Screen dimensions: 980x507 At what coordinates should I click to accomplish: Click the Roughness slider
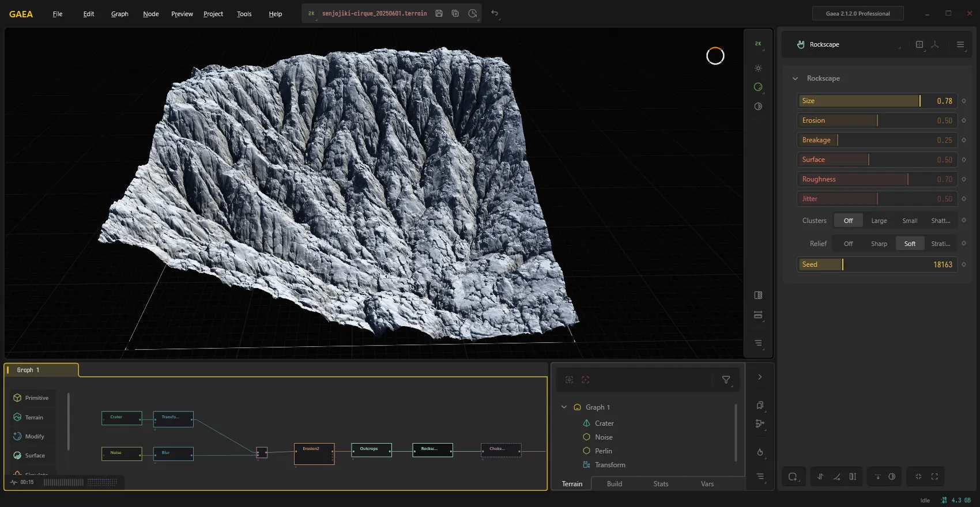point(877,179)
